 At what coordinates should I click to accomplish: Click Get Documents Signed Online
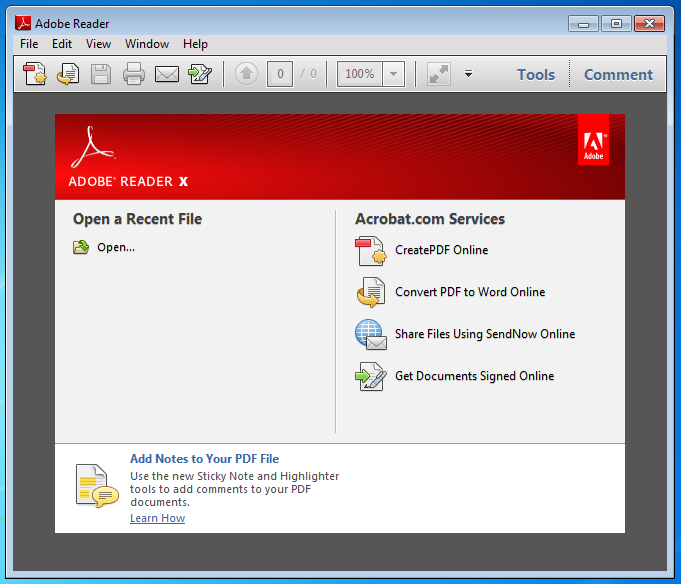tap(474, 376)
